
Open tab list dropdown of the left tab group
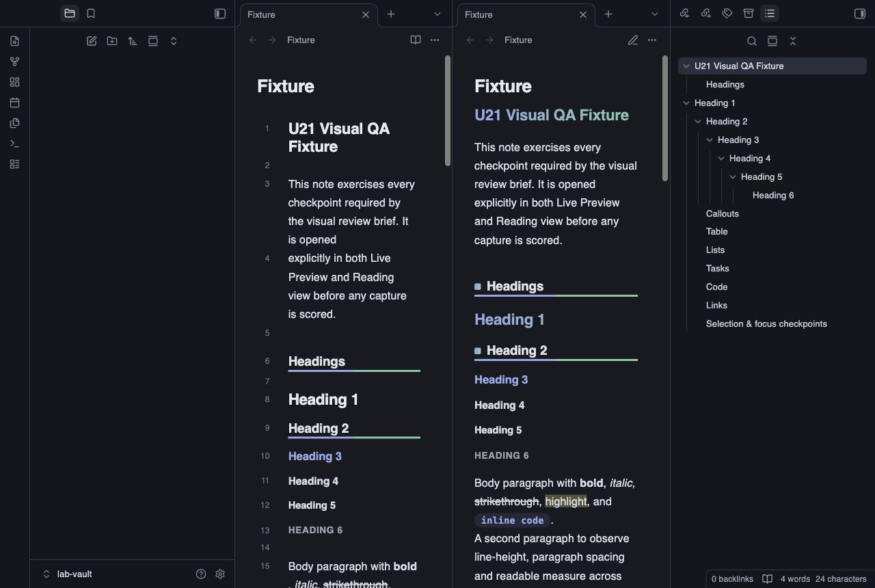(437, 14)
